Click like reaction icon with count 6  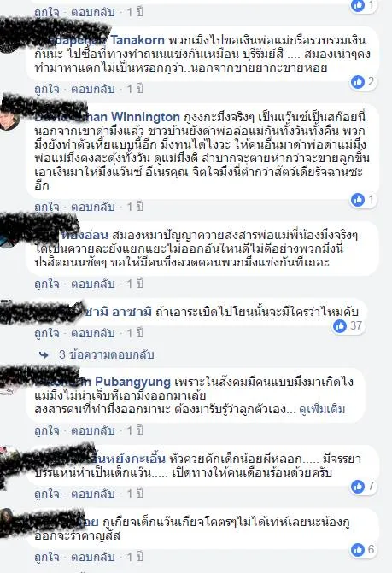coord(358,550)
